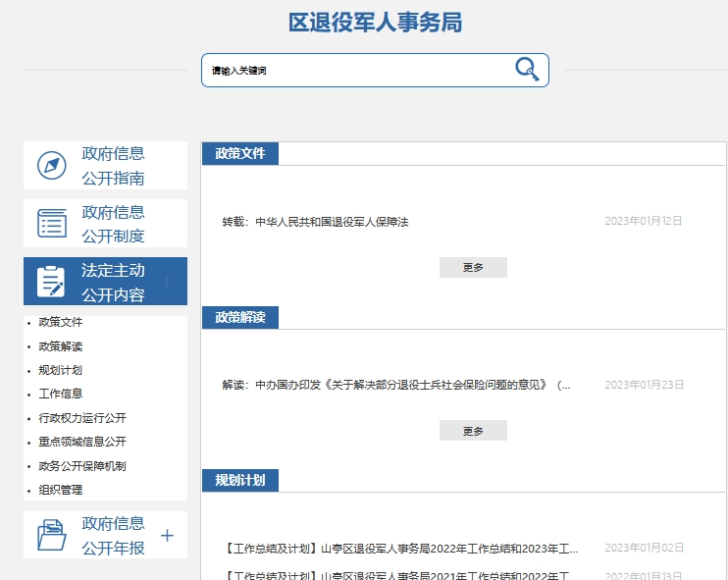The image size is (728, 580).
Task: Focus the 请输入关键词 search field
Action: pyautogui.click(x=375, y=70)
